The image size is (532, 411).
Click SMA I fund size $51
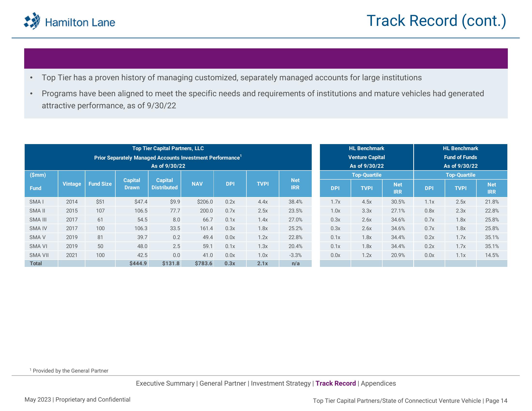100,202
